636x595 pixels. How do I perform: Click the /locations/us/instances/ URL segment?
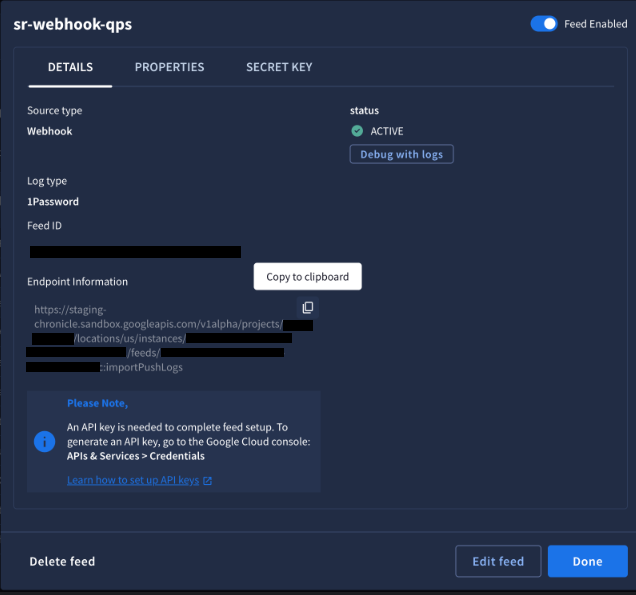130,339
